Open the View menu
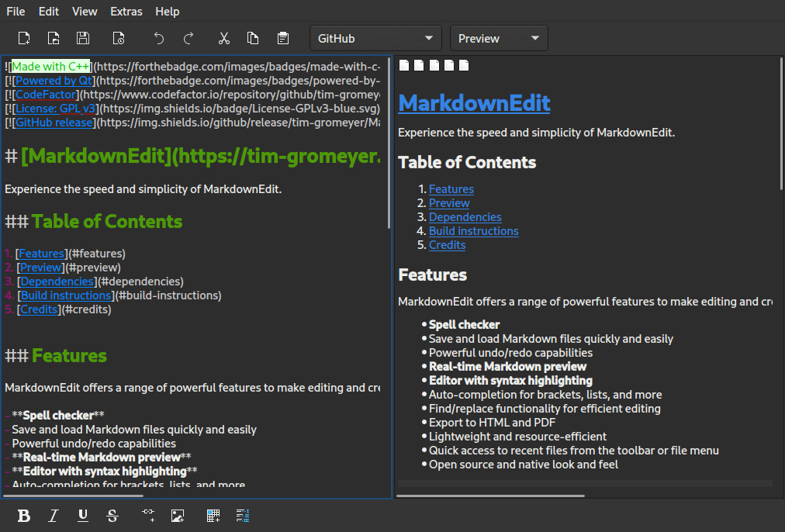Viewport: 785px width, 532px height. [x=85, y=11]
